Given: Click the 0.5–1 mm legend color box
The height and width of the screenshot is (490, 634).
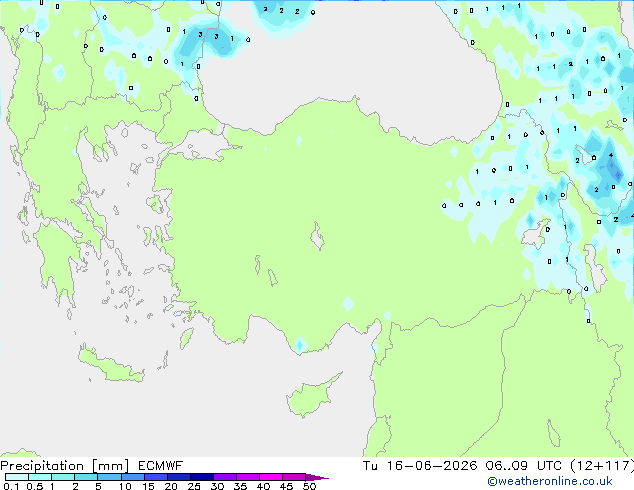Looking at the screenshot, I should [x=40, y=477].
